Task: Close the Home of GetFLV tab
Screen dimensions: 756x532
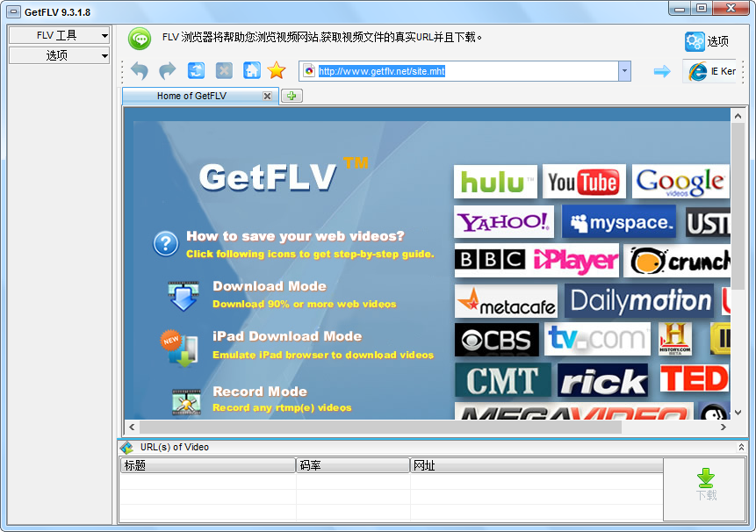Action: click(267, 96)
